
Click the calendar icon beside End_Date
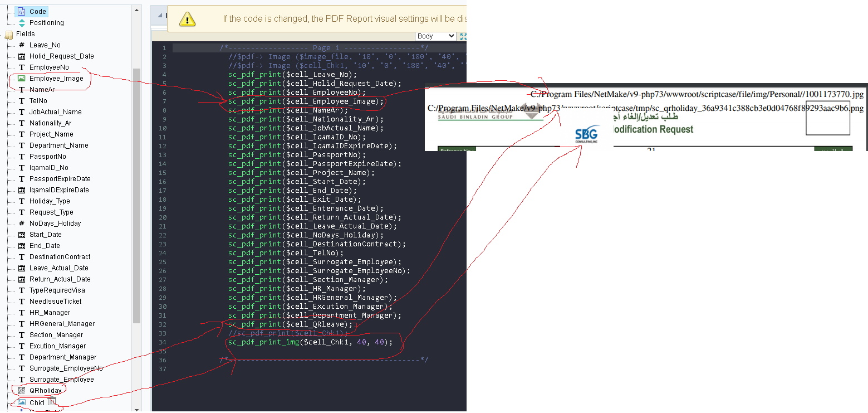(22, 246)
